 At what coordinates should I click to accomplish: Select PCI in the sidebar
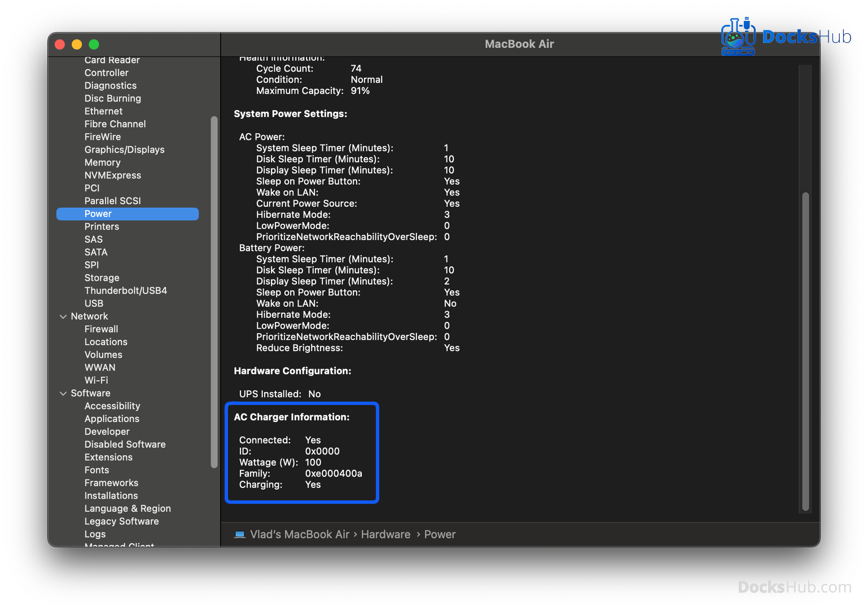[x=92, y=188]
